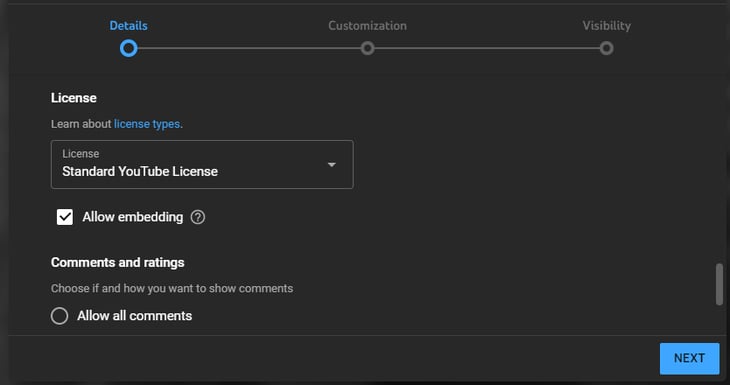The image size is (730, 385).
Task: Go to the Visibility step
Action: pyautogui.click(x=606, y=48)
